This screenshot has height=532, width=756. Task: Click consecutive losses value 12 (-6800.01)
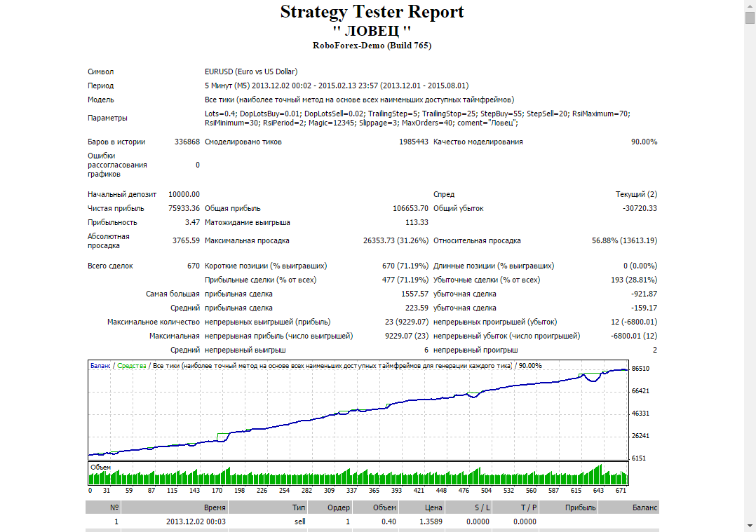pyautogui.click(x=634, y=322)
